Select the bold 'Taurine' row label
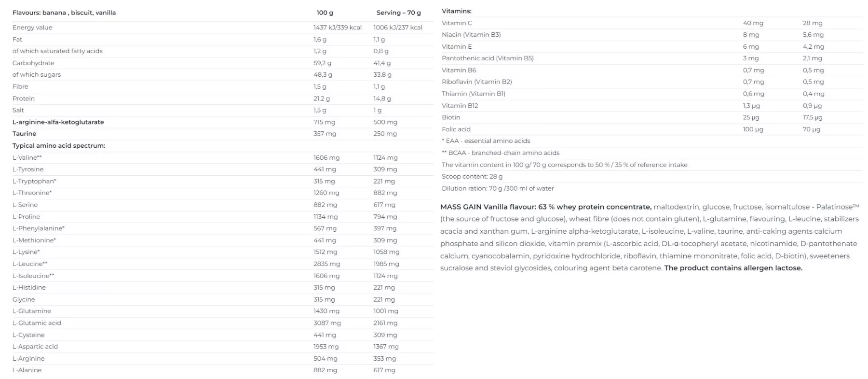This screenshot has height=379, width=868. (x=24, y=134)
